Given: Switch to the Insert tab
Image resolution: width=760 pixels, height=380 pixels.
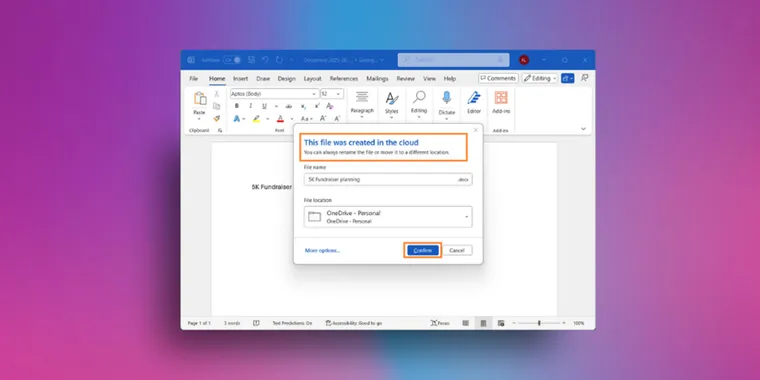Looking at the screenshot, I should coord(240,79).
